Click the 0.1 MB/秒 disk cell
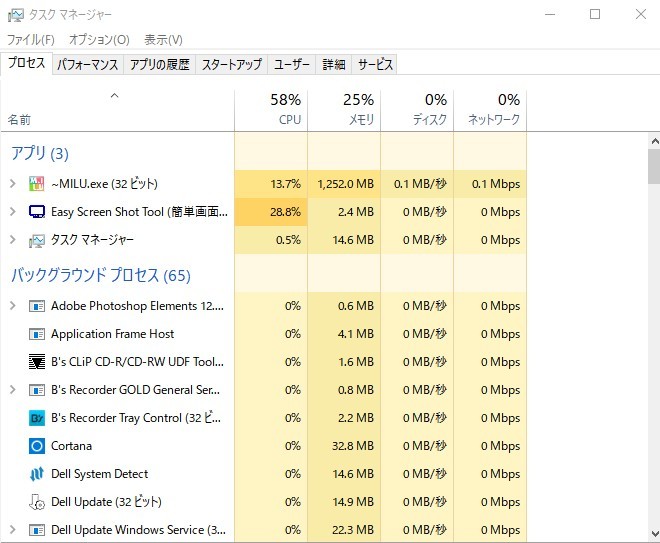The height and width of the screenshot is (543, 660). 417,184
